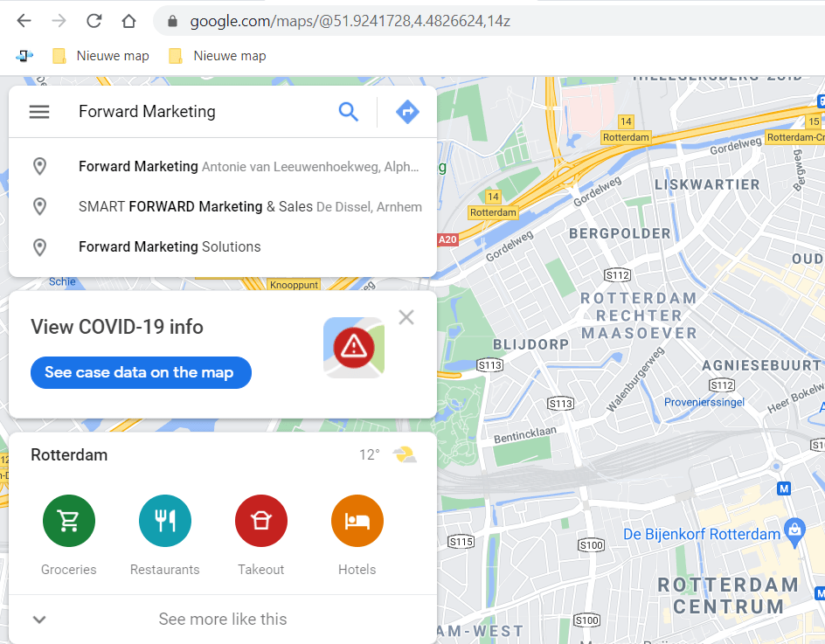Expand See more like this section
Viewport: 825px width, 644px height.
tap(223, 619)
